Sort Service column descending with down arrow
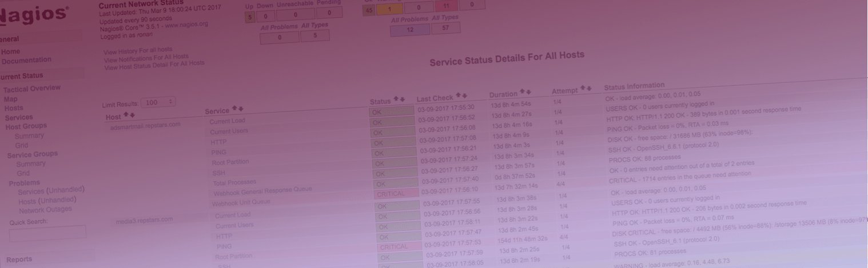This screenshot has width=868, height=268. [241, 109]
